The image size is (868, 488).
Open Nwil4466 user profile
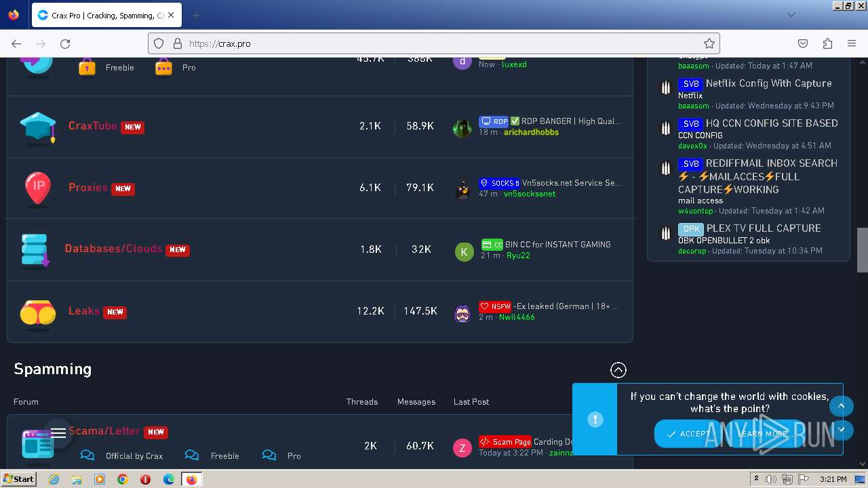517,317
